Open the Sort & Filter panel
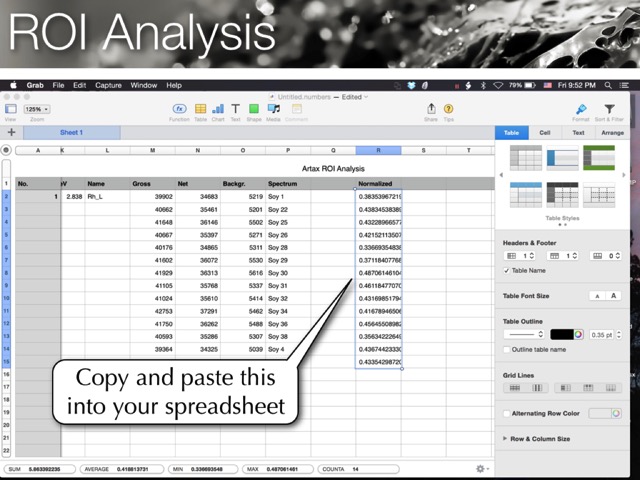Screen dimensions: 640x480 608,110
